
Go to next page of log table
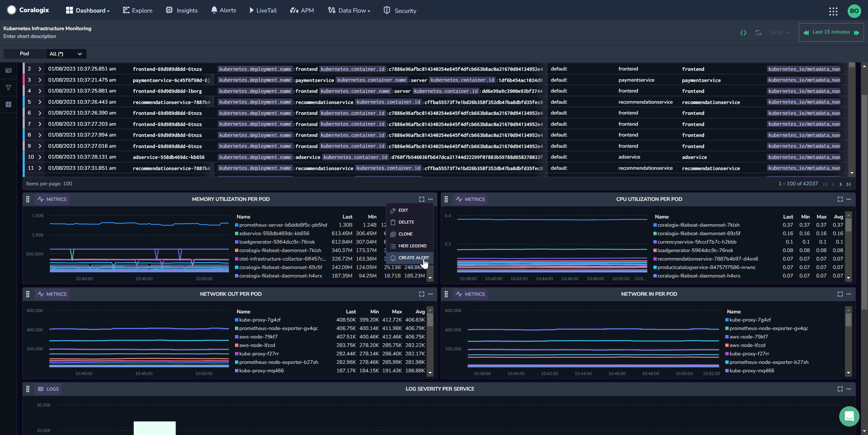point(841,184)
